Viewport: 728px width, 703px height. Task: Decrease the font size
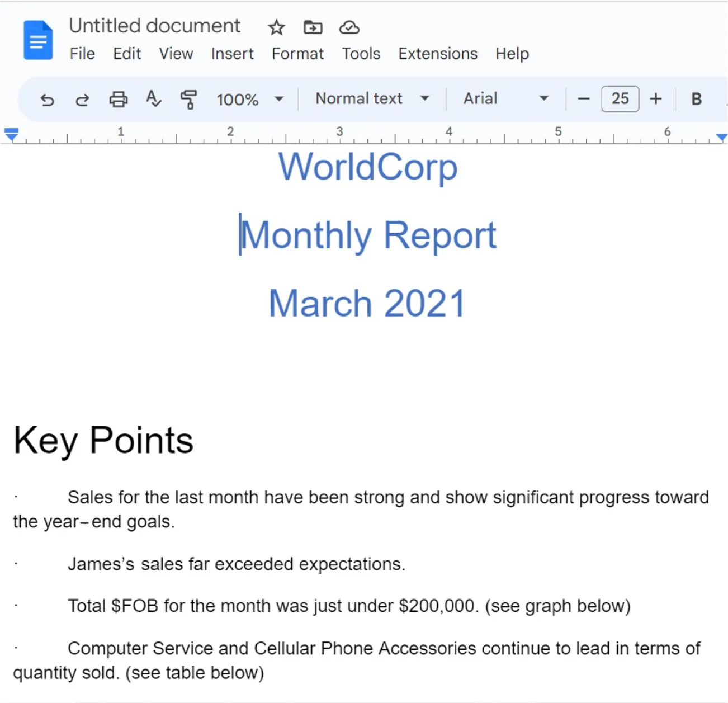[583, 99]
